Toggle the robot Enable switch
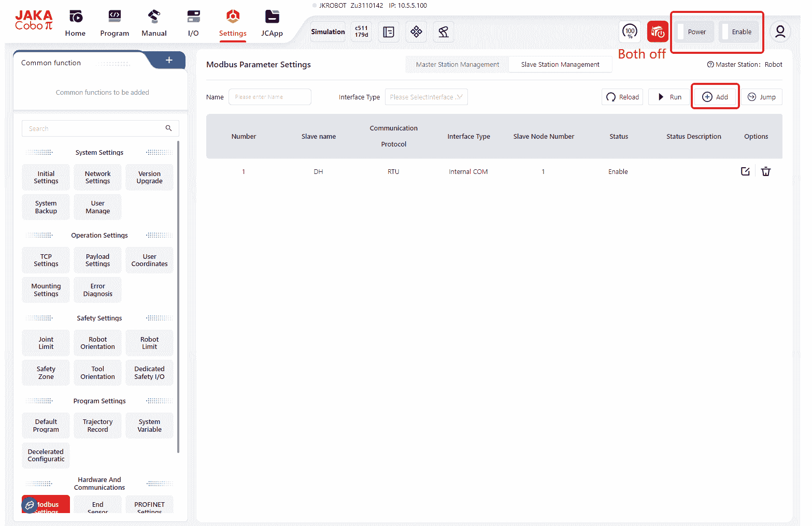Image resolution: width=812 pixels, height=526 pixels. 740,32
